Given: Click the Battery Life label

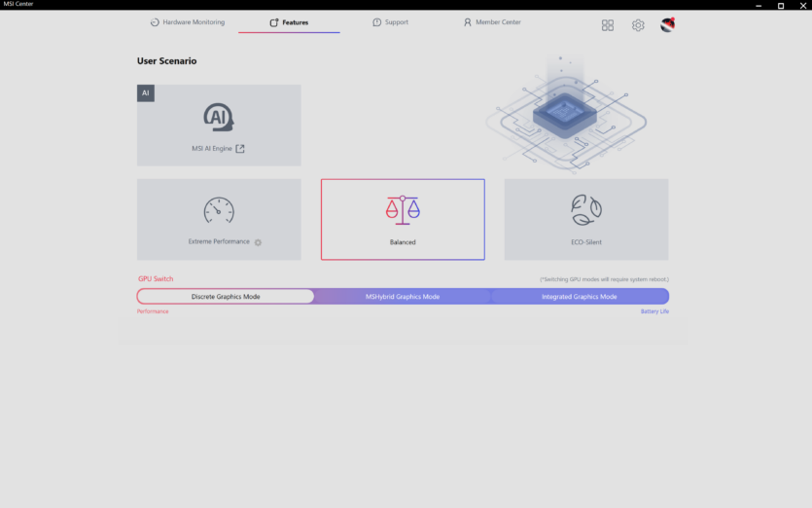Looking at the screenshot, I should (654, 311).
